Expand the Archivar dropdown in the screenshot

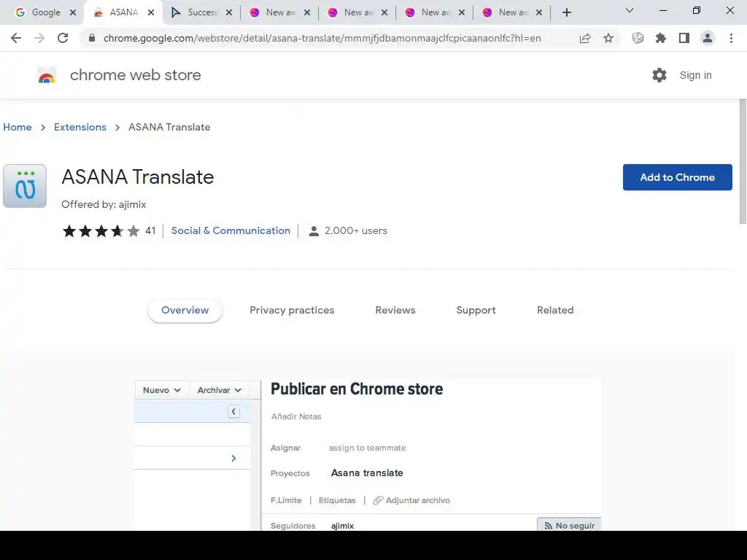point(219,390)
